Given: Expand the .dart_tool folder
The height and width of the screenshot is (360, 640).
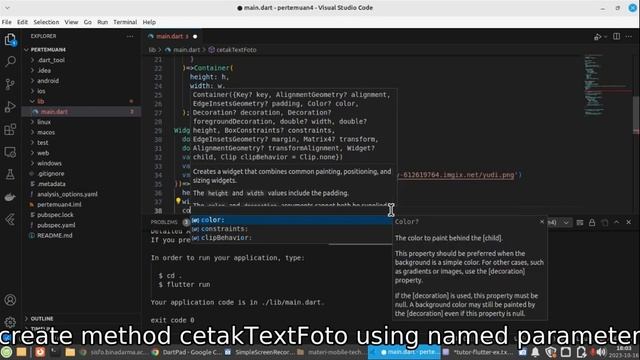Looking at the screenshot, I should pos(81,60).
